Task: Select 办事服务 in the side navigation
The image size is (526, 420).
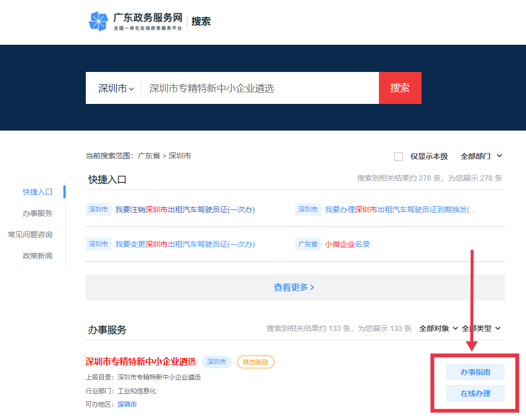Action: [37, 213]
